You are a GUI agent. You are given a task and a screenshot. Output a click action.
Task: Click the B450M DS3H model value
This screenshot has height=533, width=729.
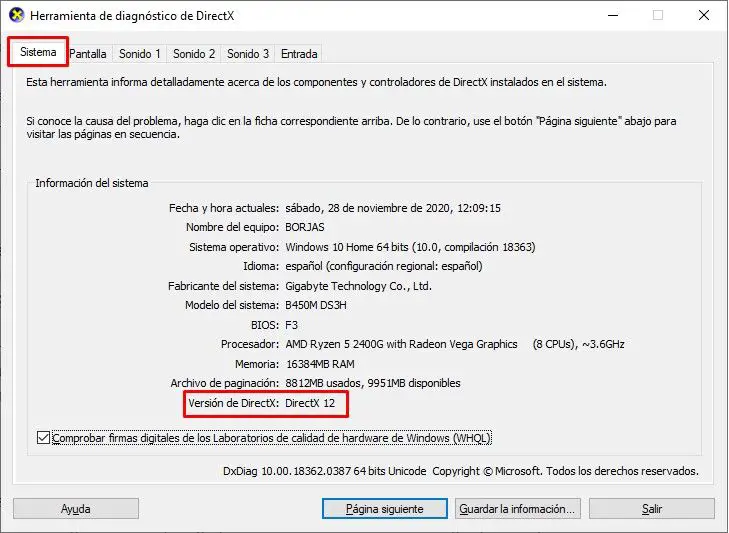coord(316,305)
